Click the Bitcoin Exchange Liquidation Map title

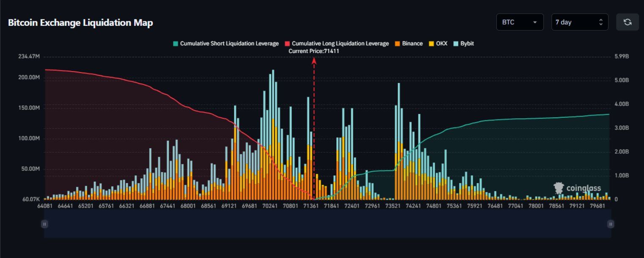pos(80,23)
